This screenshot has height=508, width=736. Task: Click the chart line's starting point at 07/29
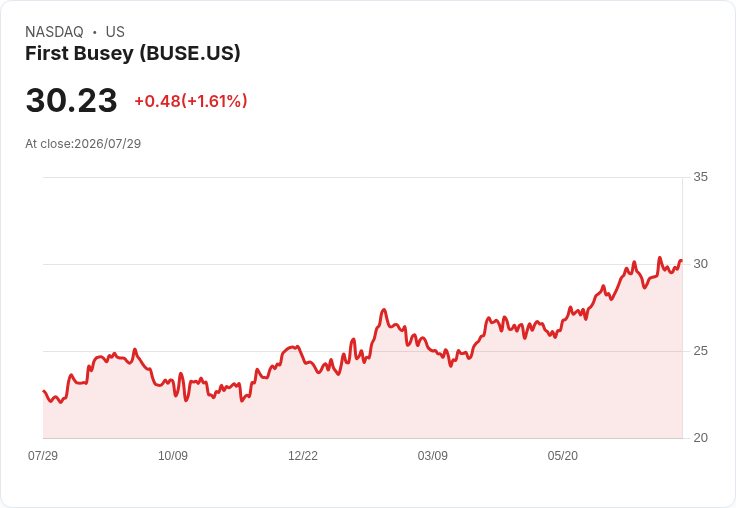coord(44,391)
